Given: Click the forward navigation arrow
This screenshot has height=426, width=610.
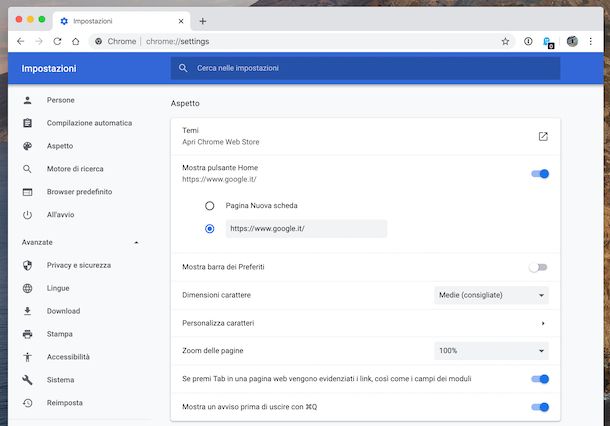Looking at the screenshot, I should click(x=39, y=41).
